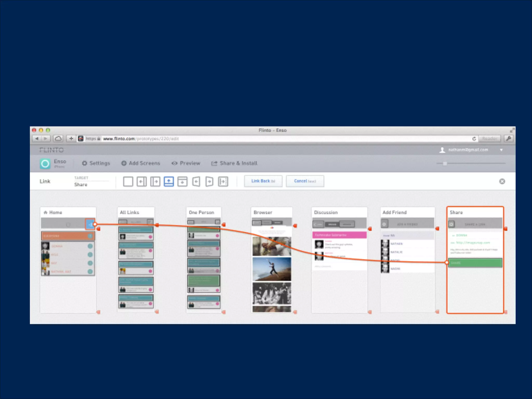Viewport: 532px width, 399px height.
Task: Close the Link toolbar with X
Action: [502, 181]
